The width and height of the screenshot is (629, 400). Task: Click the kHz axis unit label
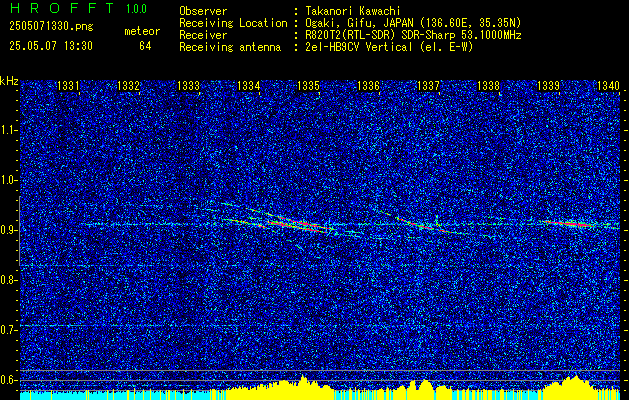9,81
